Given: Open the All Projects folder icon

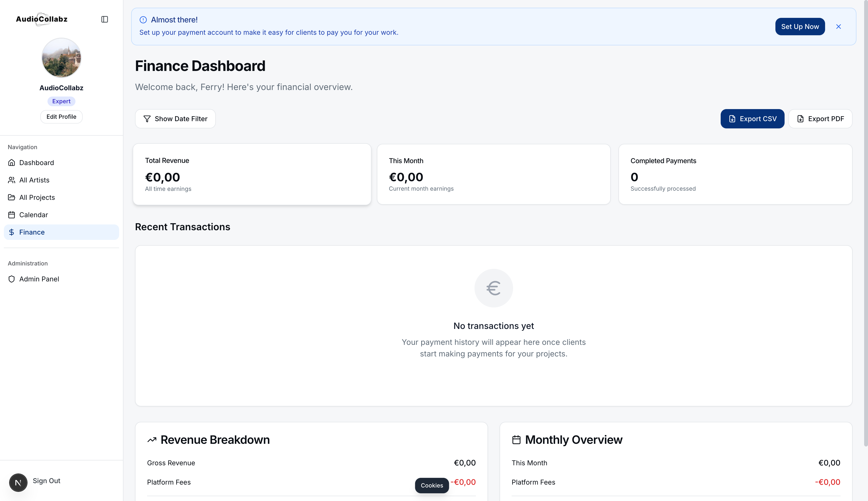Looking at the screenshot, I should click(x=12, y=197).
